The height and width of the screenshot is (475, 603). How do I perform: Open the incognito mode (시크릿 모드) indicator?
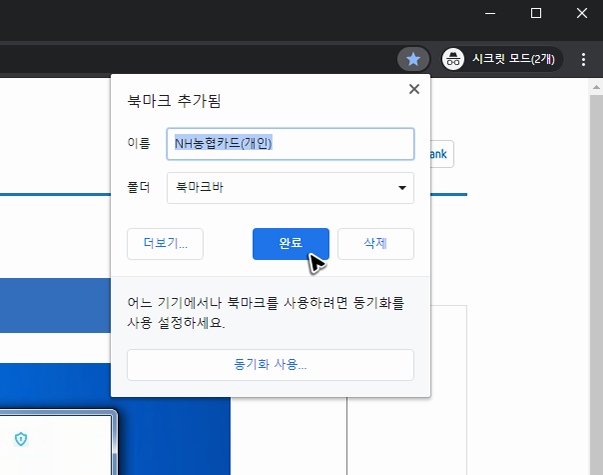click(x=501, y=59)
